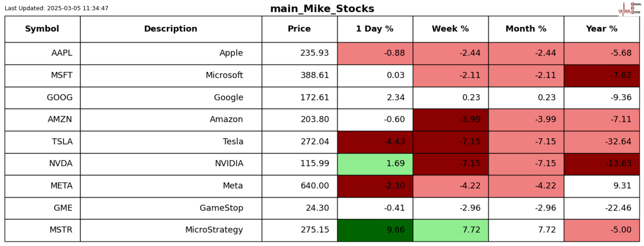Image resolution: width=644 pixels, height=246 pixels.
Task: Click the light green MSTR Week cell
Action: (451, 230)
